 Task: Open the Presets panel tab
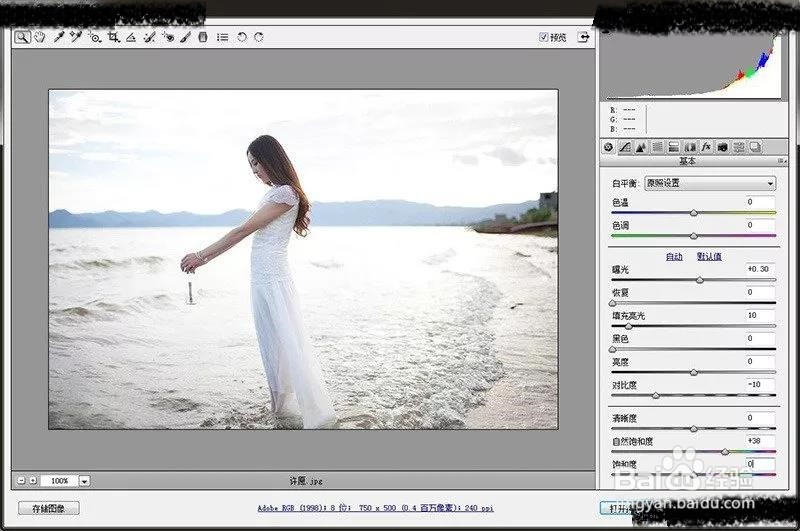[x=739, y=147]
